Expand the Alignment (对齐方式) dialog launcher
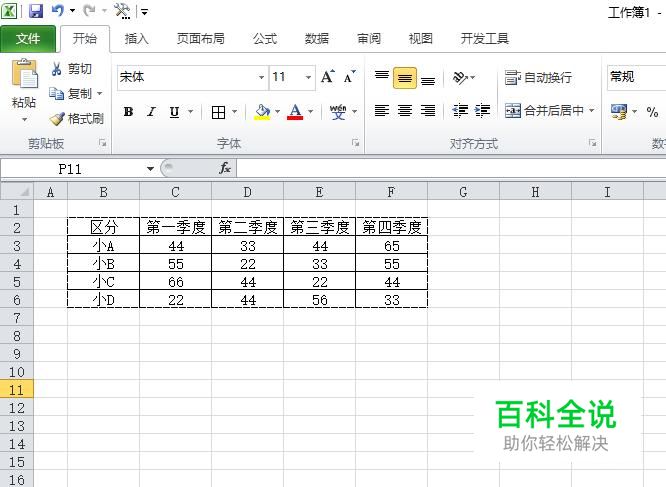The image size is (666, 487). click(593, 143)
